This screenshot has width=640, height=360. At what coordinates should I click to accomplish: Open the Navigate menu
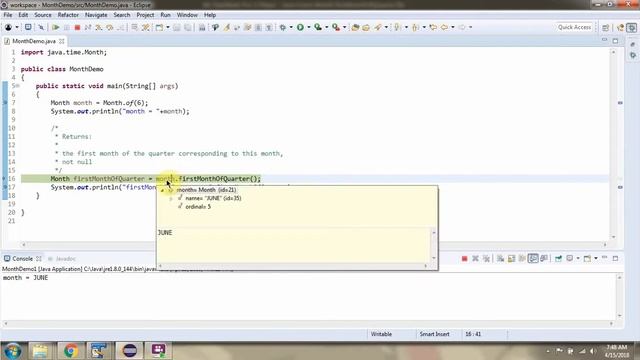pos(96,15)
